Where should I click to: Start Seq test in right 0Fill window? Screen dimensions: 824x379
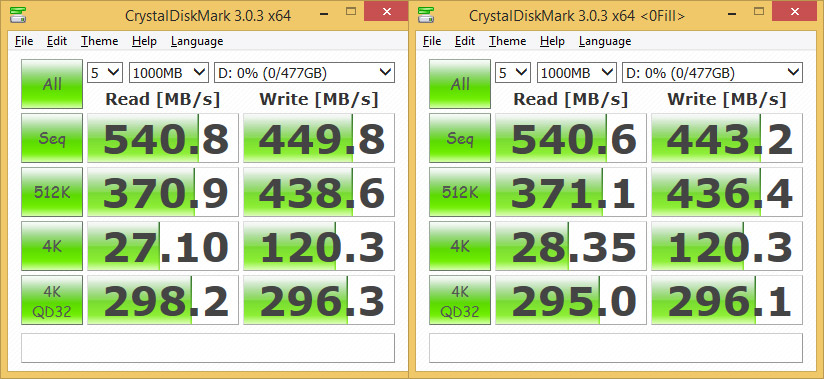click(460, 138)
